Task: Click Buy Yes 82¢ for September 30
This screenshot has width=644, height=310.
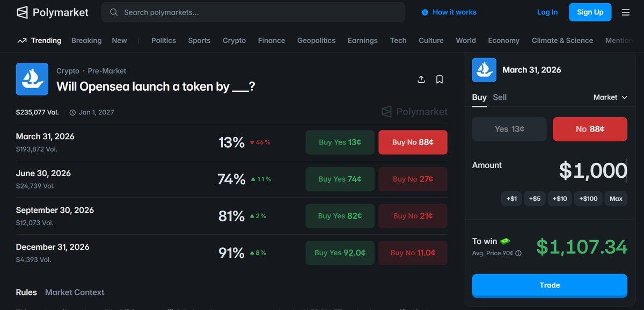Action: pos(340,216)
